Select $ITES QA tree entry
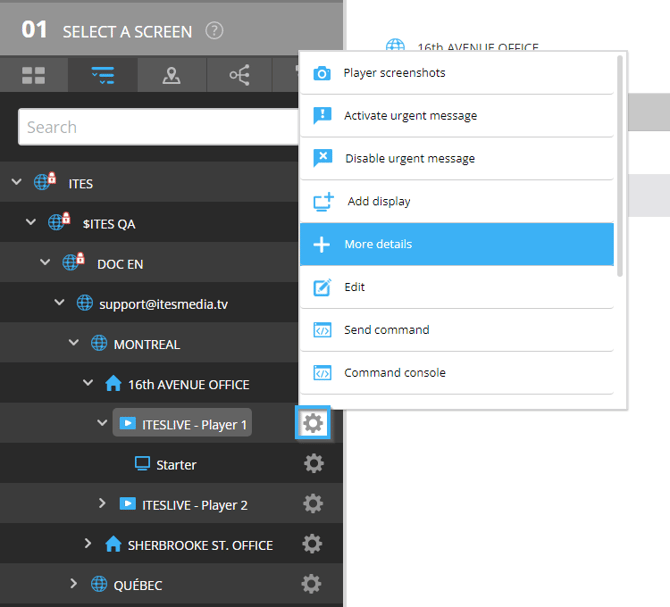This screenshot has width=670, height=607. pos(109,224)
